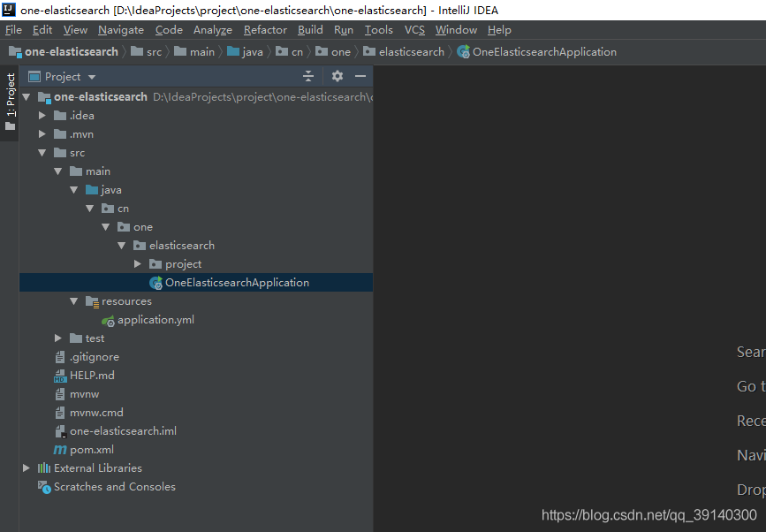Click the .gitignore file icon
The width and height of the screenshot is (766, 532).
(x=59, y=357)
